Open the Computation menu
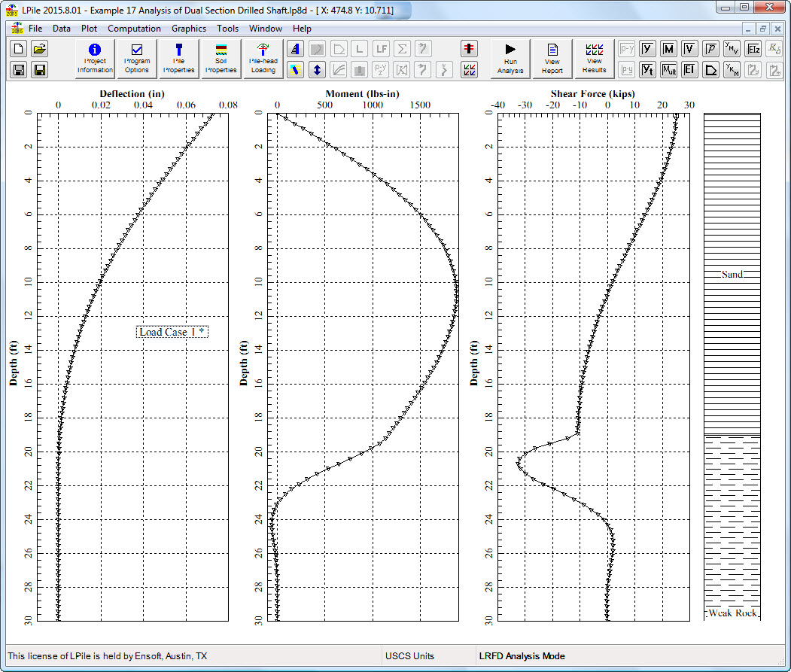This screenshot has height=672, width=791. [134, 29]
